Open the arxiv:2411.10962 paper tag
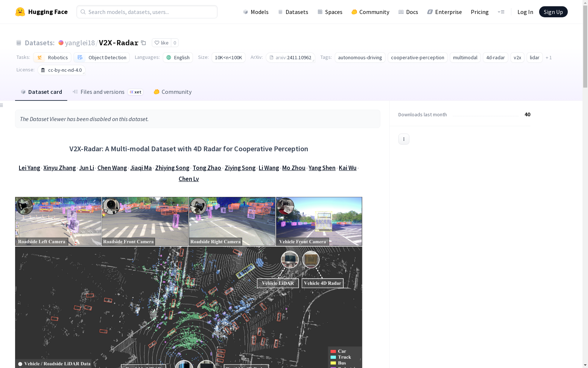Viewport: 588px width, 368px height. click(x=290, y=57)
